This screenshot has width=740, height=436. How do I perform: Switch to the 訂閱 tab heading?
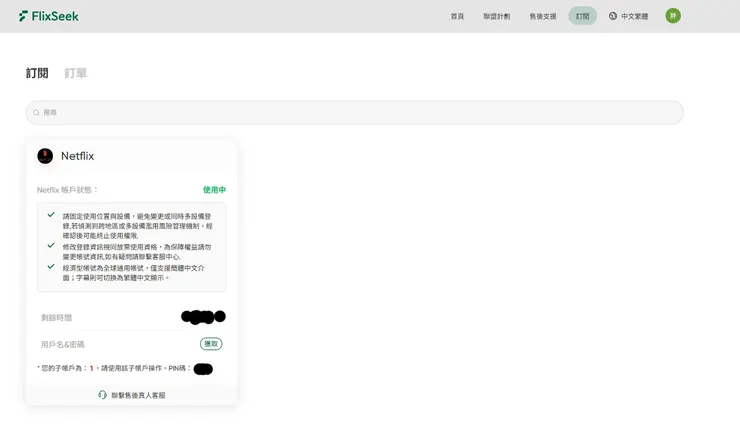click(x=37, y=73)
